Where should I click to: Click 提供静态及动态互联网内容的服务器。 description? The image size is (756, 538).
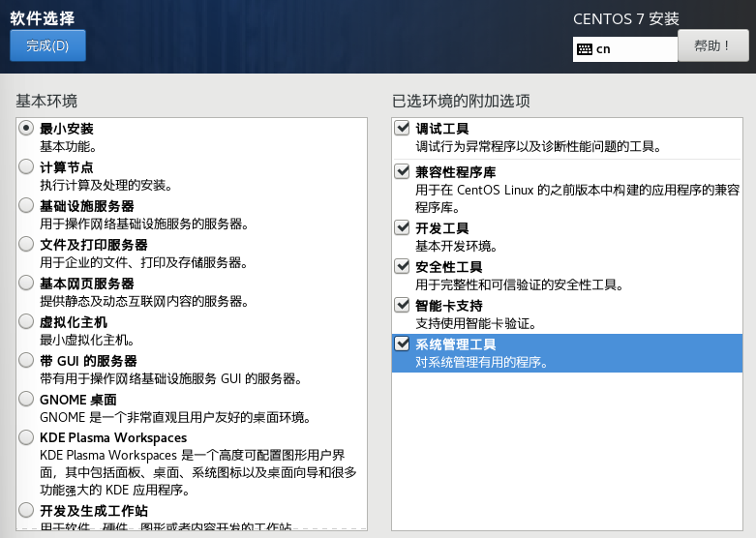144,301
